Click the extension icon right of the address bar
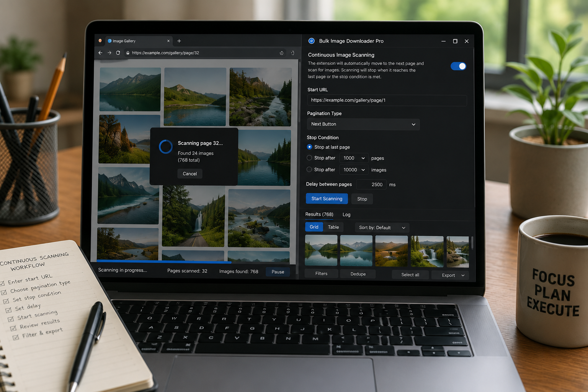The height and width of the screenshot is (392, 588). (292, 53)
